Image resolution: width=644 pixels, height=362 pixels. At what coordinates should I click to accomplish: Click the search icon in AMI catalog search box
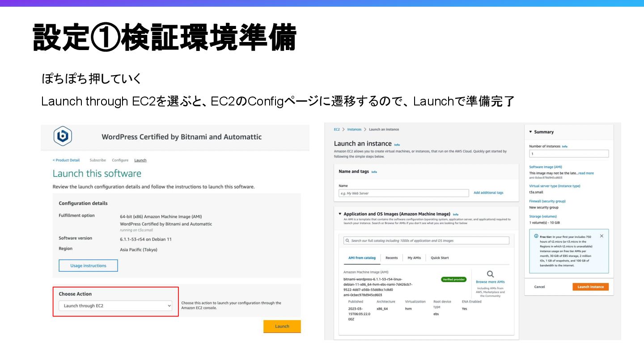[347, 240]
